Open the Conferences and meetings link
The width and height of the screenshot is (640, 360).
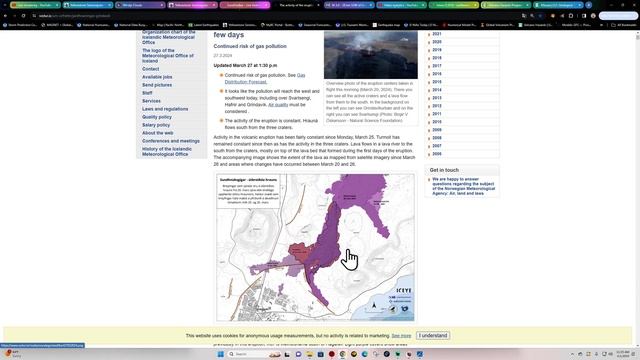pyautogui.click(x=171, y=141)
